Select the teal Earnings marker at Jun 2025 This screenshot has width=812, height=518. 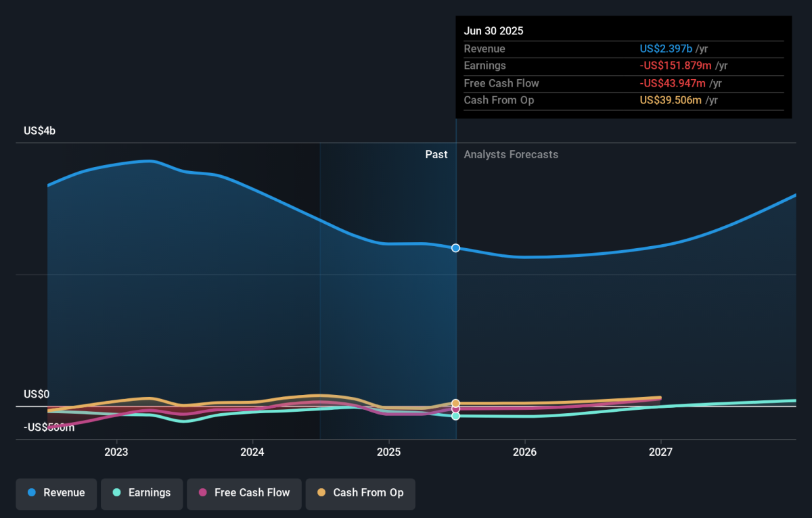click(x=455, y=416)
